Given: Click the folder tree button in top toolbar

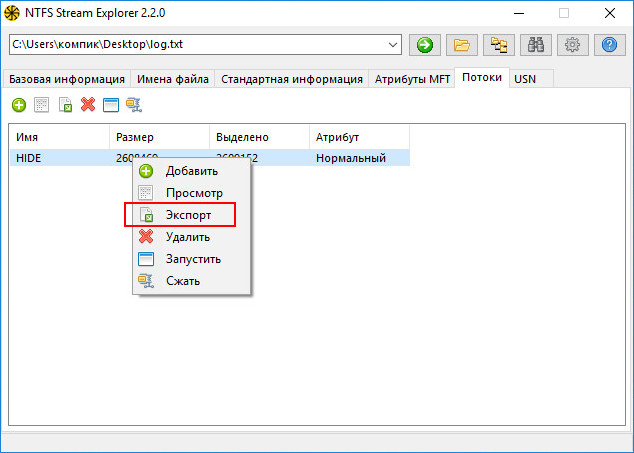Looking at the screenshot, I should 499,45.
